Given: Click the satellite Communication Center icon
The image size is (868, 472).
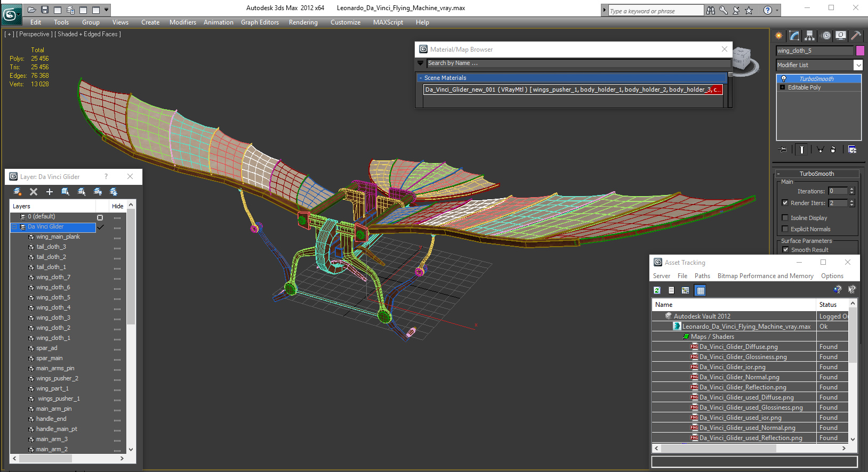Looking at the screenshot, I should pyautogui.click(x=736, y=10).
